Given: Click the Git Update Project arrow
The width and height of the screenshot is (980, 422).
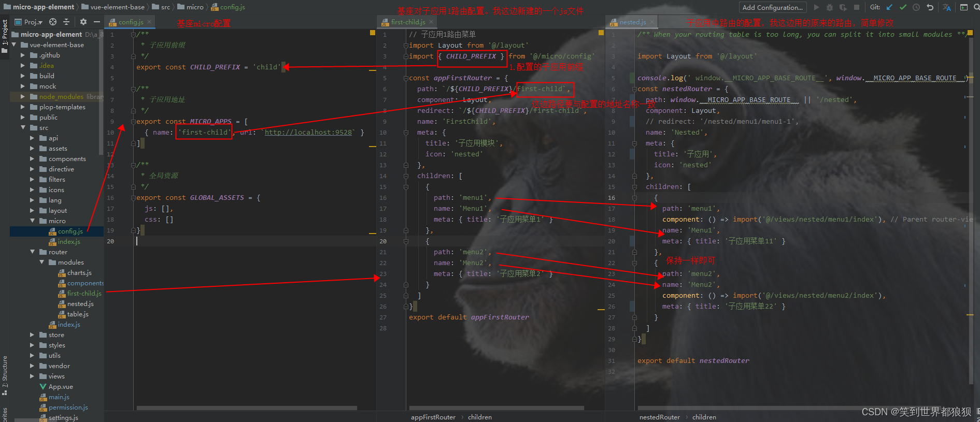Looking at the screenshot, I should click(x=889, y=7).
